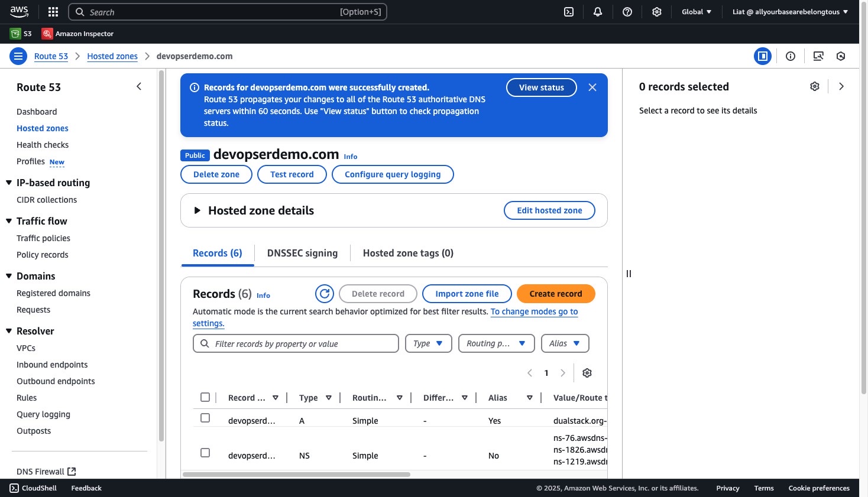Click the Test record button
868x497 pixels.
click(x=292, y=174)
